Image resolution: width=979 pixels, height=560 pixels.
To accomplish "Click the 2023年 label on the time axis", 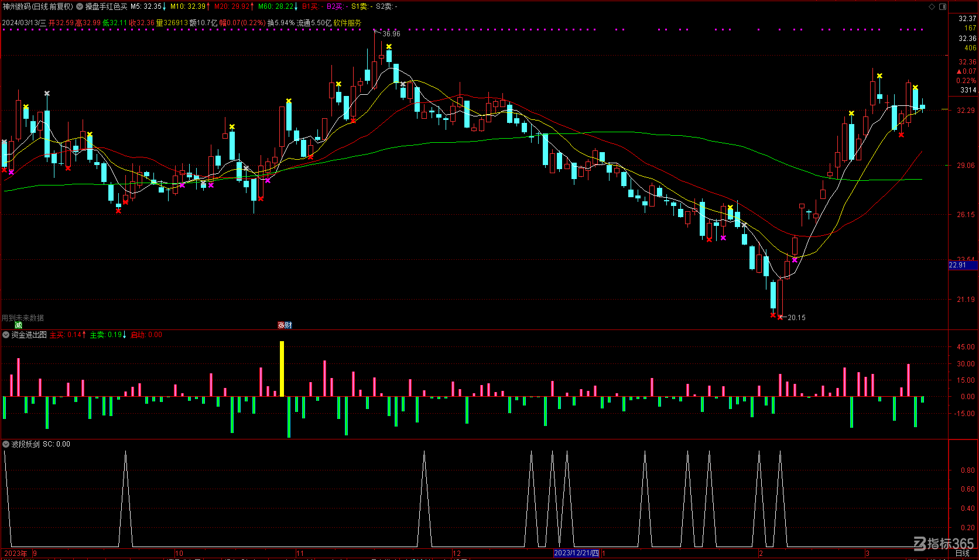I will (x=16, y=553).
